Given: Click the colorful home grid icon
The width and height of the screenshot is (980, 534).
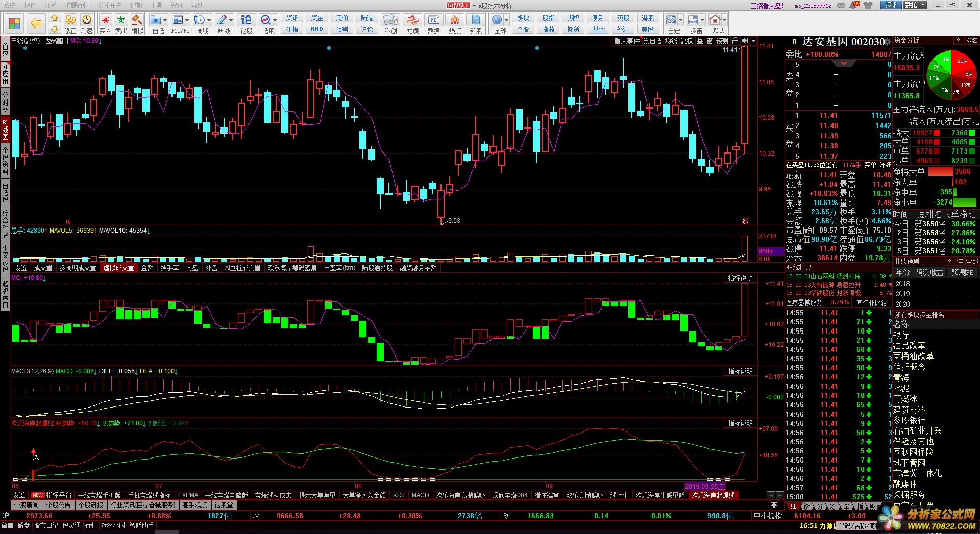Looking at the screenshot, I should click(x=14, y=23).
